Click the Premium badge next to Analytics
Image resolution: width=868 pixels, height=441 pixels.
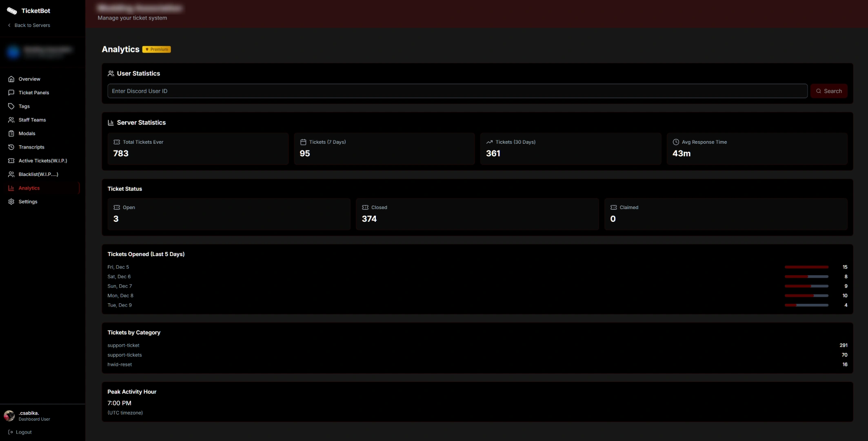coord(156,49)
